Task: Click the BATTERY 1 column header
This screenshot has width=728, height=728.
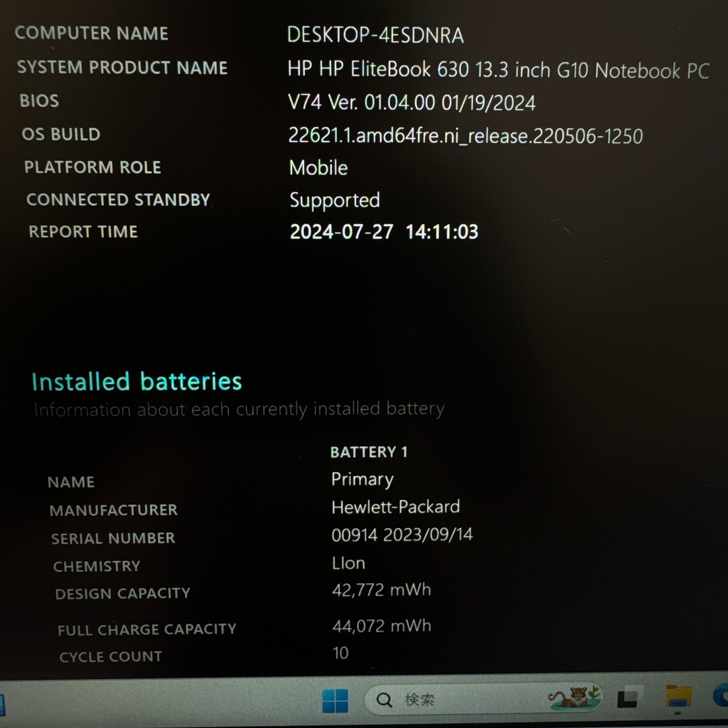Action: click(369, 452)
